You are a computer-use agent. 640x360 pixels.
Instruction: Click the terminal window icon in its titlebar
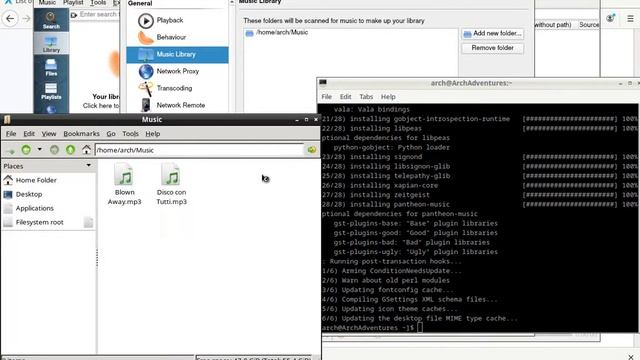323,83
